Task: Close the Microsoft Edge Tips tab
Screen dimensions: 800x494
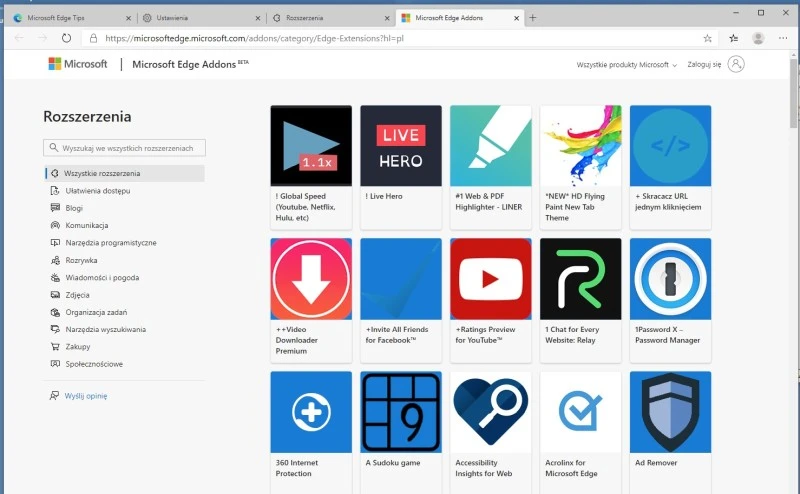Action: click(128, 18)
